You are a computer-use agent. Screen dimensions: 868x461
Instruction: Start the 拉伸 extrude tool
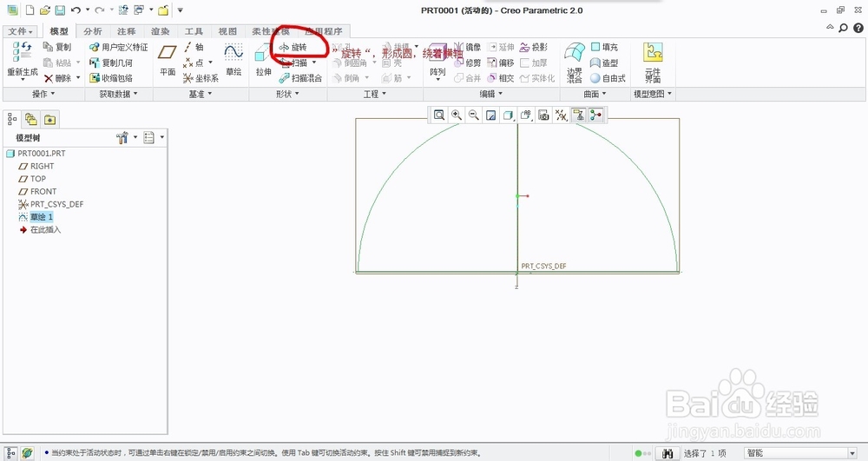(264, 60)
